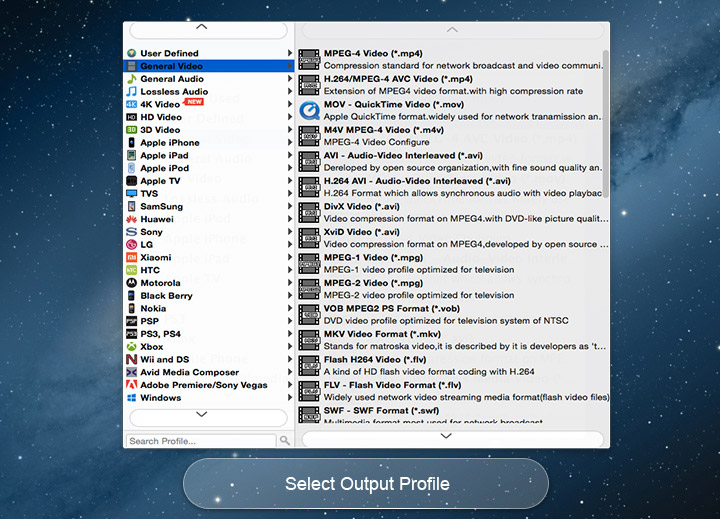
Task: Click the General Audio music note icon
Action: click(x=132, y=79)
